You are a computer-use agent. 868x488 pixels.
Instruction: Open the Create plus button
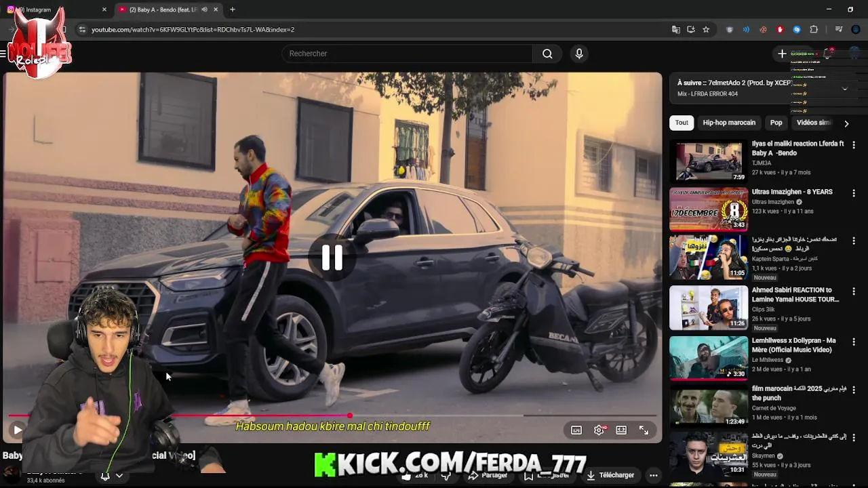pos(782,54)
